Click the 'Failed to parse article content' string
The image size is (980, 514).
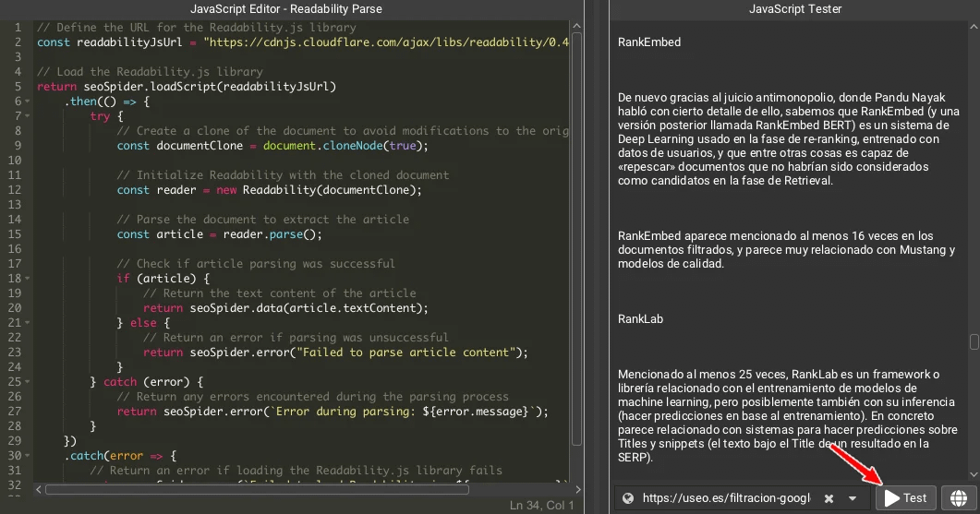click(x=405, y=353)
